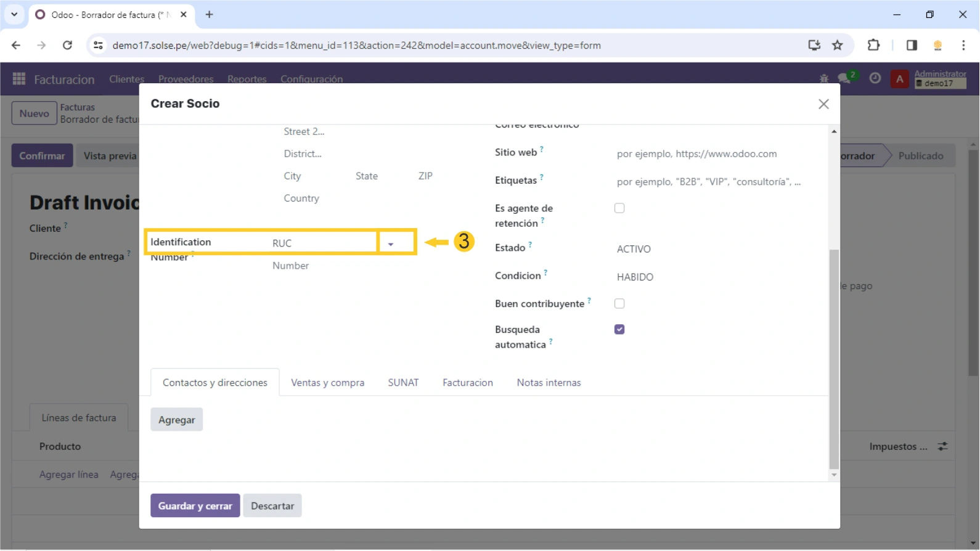Image resolution: width=980 pixels, height=551 pixels.
Task: Click the Guardar y cerrar button
Action: click(x=195, y=506)
